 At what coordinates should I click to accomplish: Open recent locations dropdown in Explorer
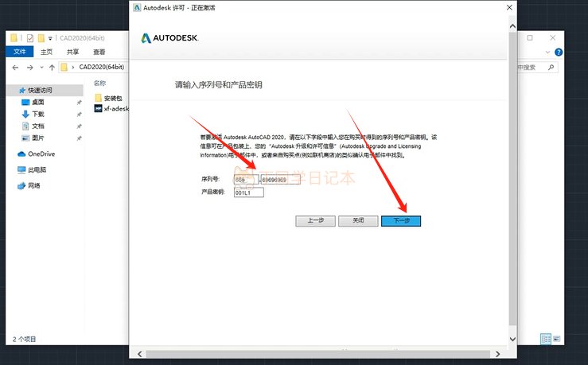tap(41, 68)
